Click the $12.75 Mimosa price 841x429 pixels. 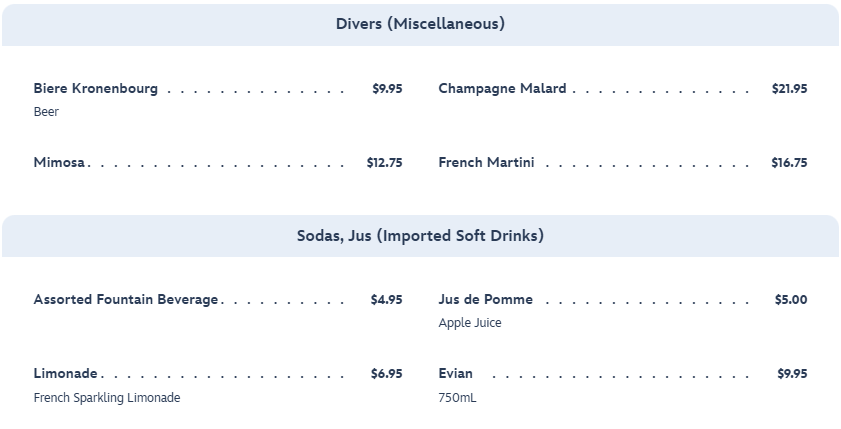384,163
